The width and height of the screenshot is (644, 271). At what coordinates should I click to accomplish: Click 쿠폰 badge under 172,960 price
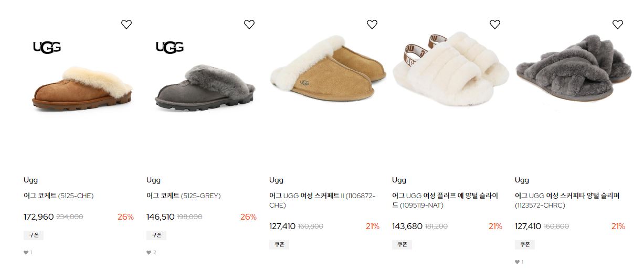point(34,235)
